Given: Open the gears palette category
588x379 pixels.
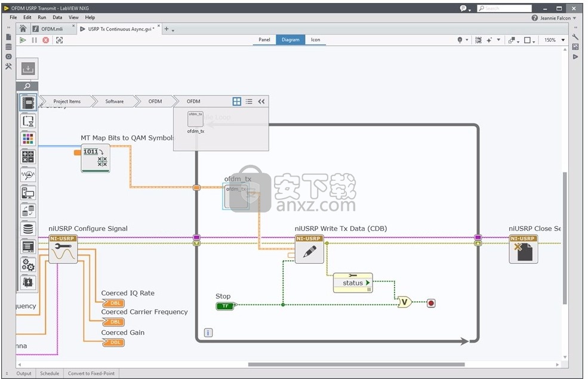Looking at the screenshot, I should 28,264.
